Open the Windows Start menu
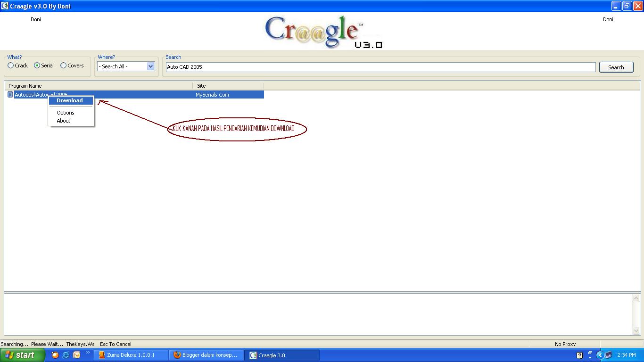The height and width of the screenshot is (362, 644). (23, 355)
